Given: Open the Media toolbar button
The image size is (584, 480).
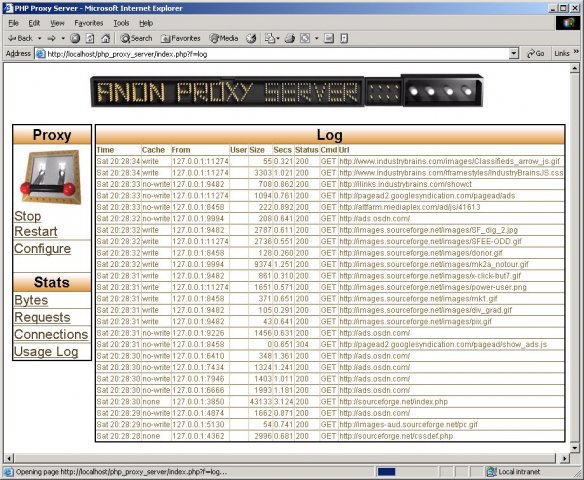Looking at the screenshot, I should click(x=224, y=38).
